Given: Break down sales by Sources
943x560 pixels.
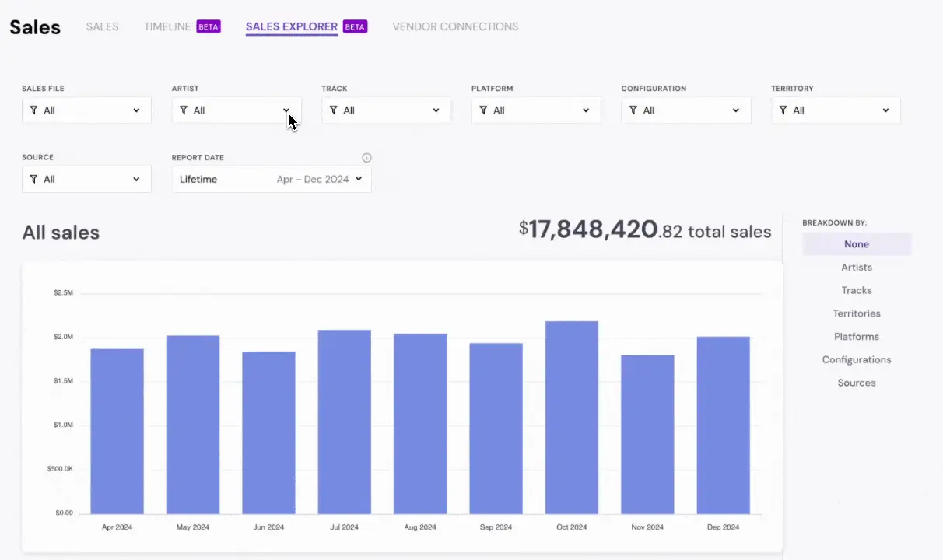Looking at the screenshot, I should click(857, 383).
